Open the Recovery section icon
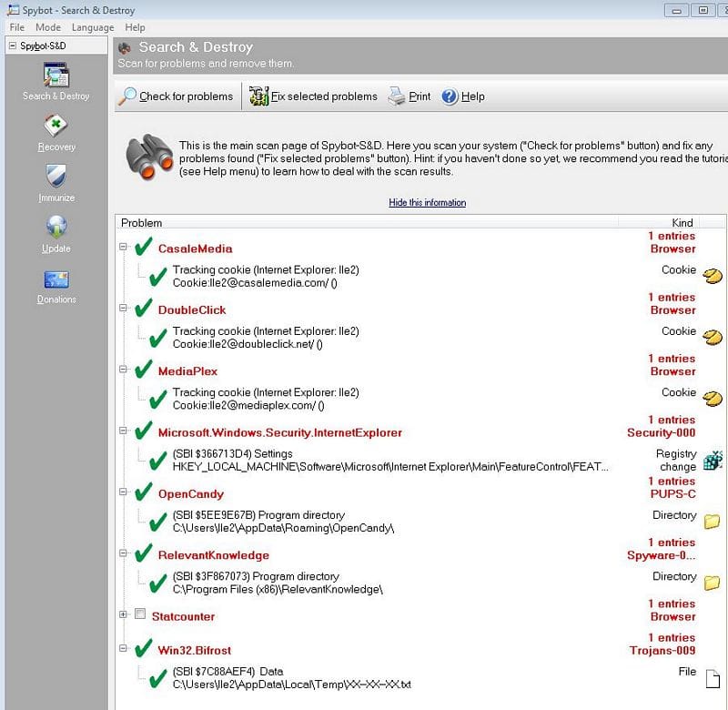Image resolution: width=728 pixels, height=710 pixels. pyautogui.click(x=56, y=126)
